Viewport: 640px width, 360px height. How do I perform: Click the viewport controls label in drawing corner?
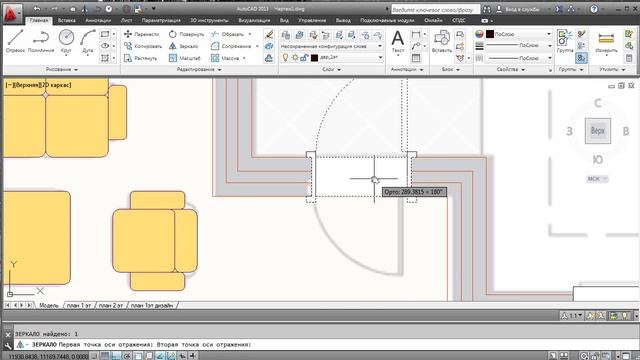[x=38, y=85]
